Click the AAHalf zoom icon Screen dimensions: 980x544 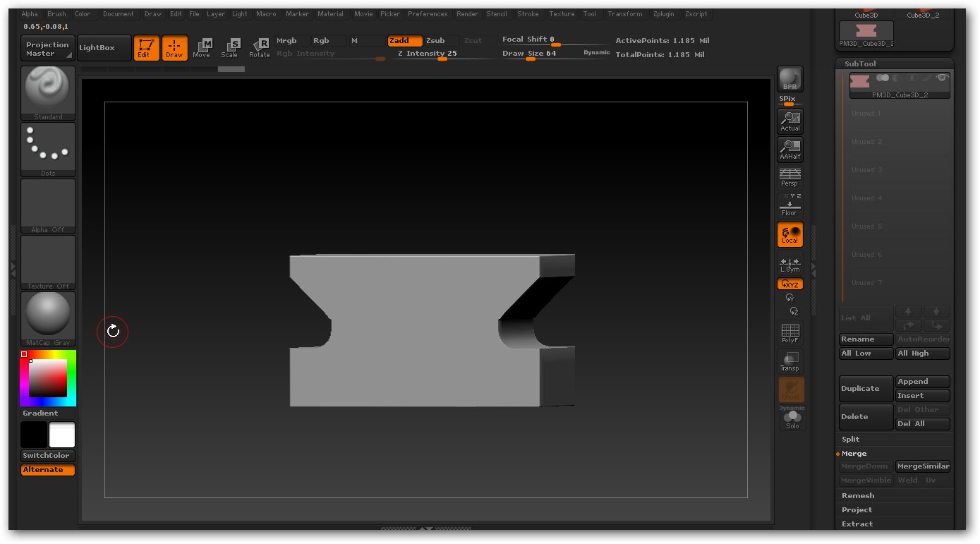point(790,149)
